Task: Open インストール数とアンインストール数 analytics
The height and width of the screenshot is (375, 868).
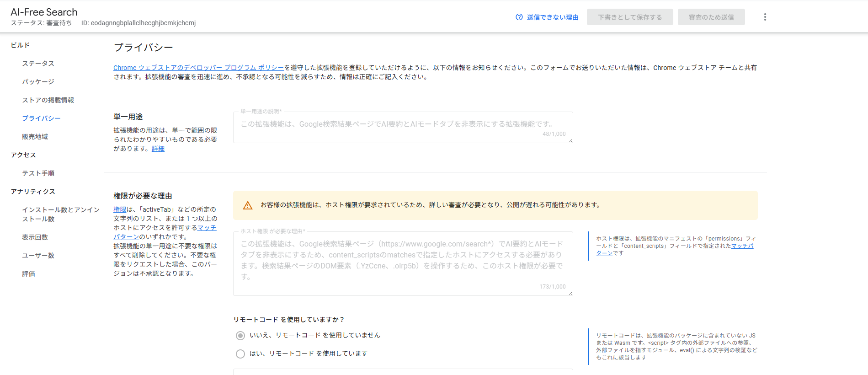Action: tap(61, 214)
